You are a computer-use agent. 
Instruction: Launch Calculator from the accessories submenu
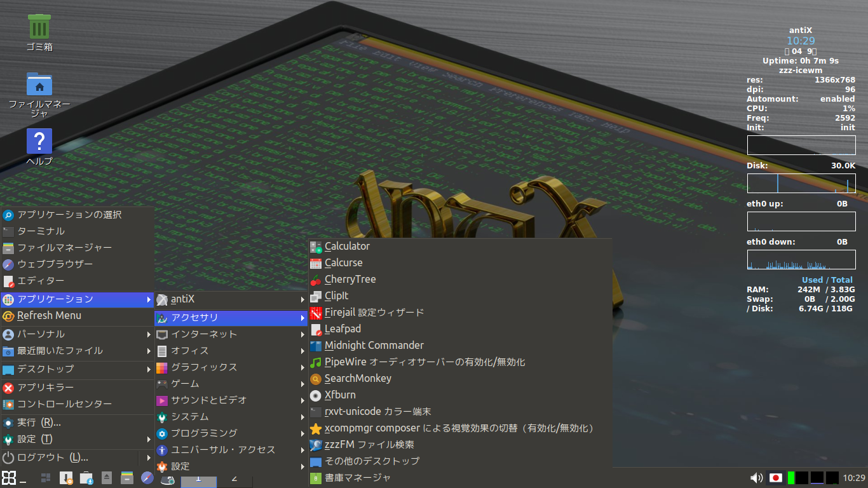click(460, 247)
